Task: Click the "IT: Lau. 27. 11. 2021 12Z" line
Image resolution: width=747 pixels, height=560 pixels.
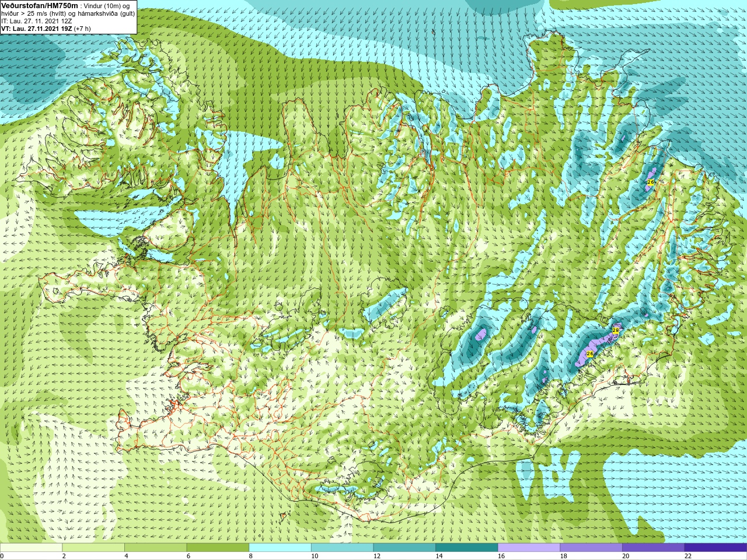Action: click(x=37, y=21)
